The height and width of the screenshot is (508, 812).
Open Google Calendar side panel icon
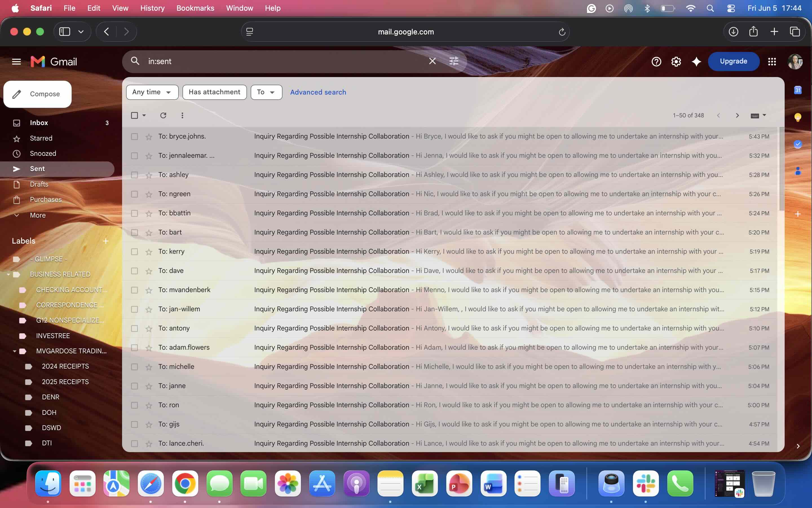tap(798, 90)
